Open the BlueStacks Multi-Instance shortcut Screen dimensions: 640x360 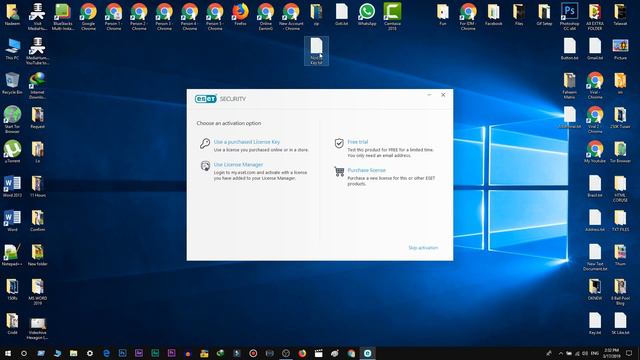[x=63, y=16]
